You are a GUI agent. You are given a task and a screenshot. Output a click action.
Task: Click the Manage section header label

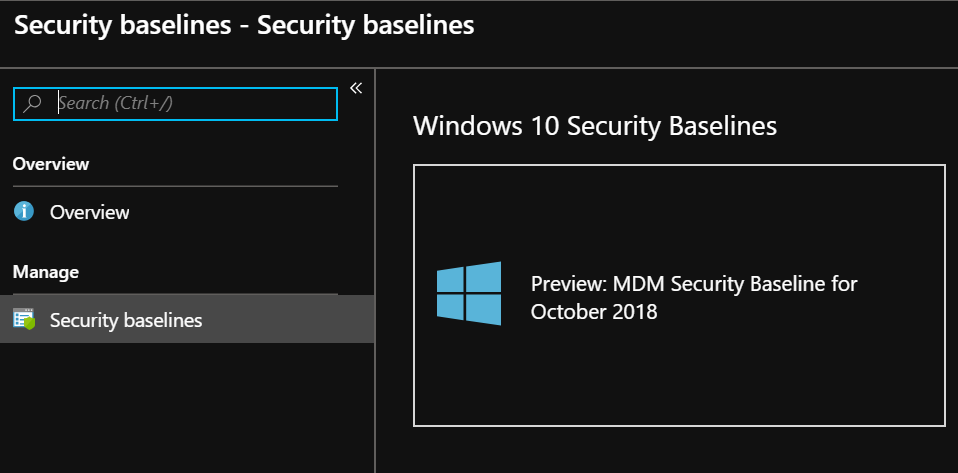(x=45, y=272)
